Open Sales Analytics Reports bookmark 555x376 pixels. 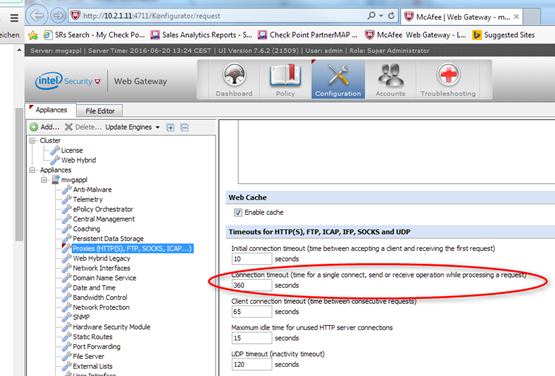201,35
